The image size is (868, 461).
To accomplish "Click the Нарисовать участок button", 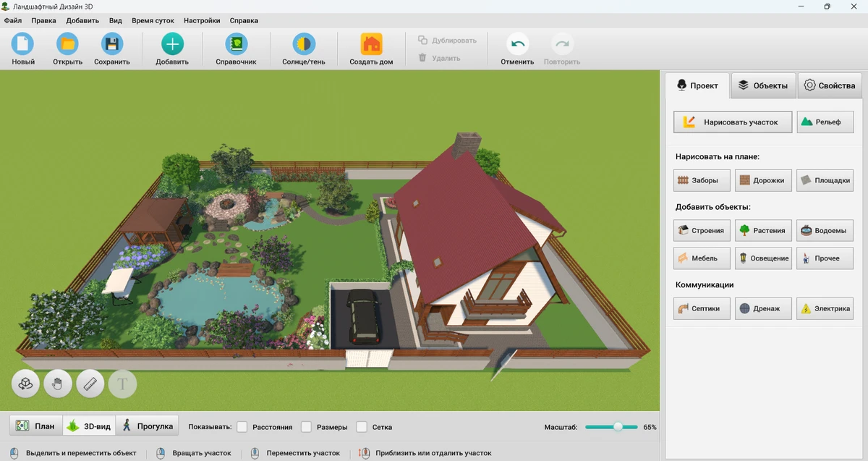I will point(733,122).
